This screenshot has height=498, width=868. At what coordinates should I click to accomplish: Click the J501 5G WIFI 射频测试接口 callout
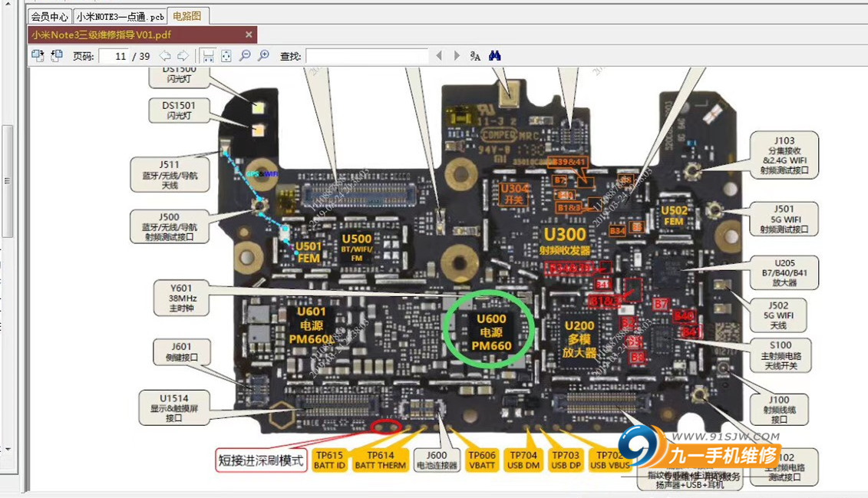point(784,219)
